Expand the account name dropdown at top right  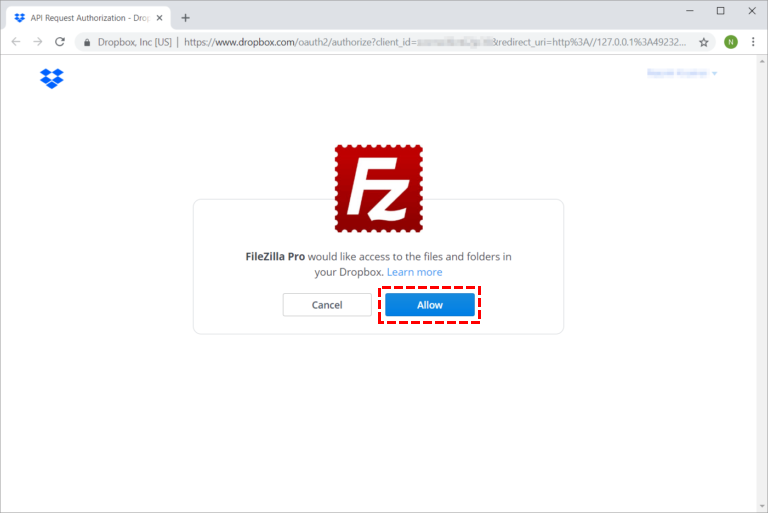click(682, 73)
